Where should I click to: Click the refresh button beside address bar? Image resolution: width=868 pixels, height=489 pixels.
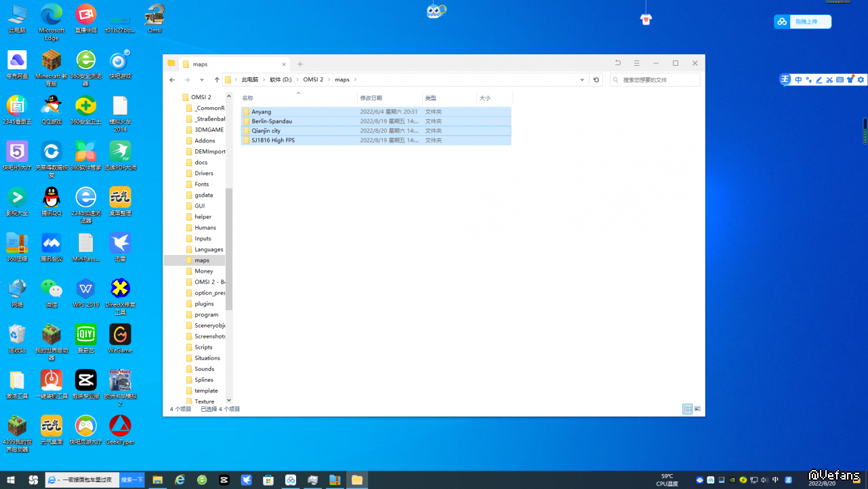tap(596, 80)
